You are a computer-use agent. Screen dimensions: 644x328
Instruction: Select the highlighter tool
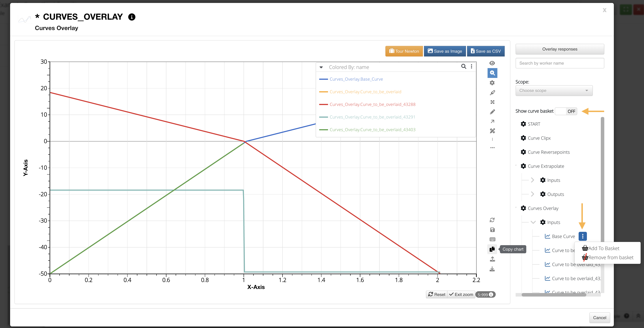point(492,93)
